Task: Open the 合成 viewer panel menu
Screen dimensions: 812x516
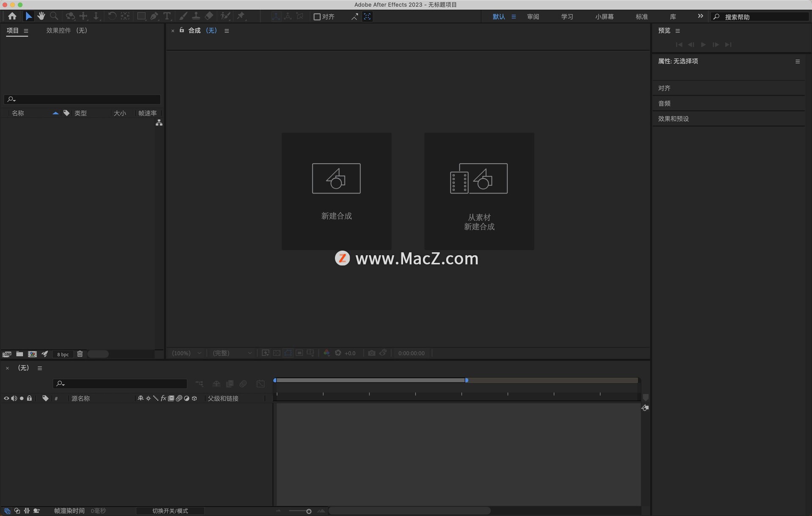Action: 227,31
